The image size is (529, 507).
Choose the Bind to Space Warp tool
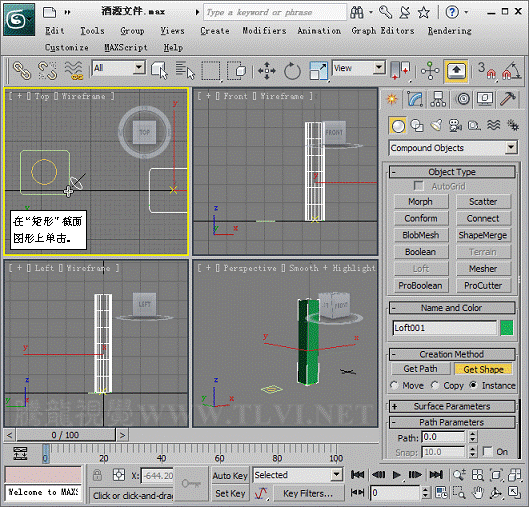[74, 71]
